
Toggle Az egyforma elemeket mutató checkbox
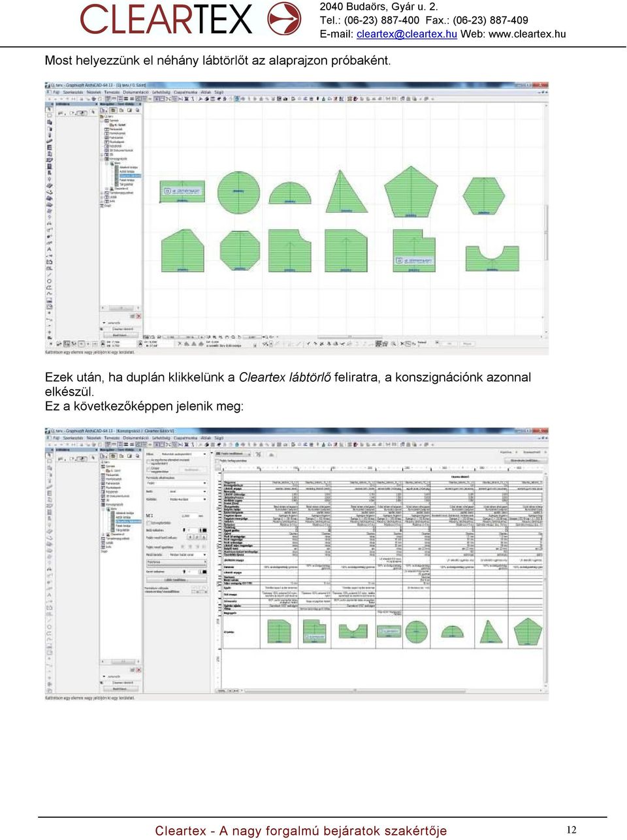coord(148,461)
